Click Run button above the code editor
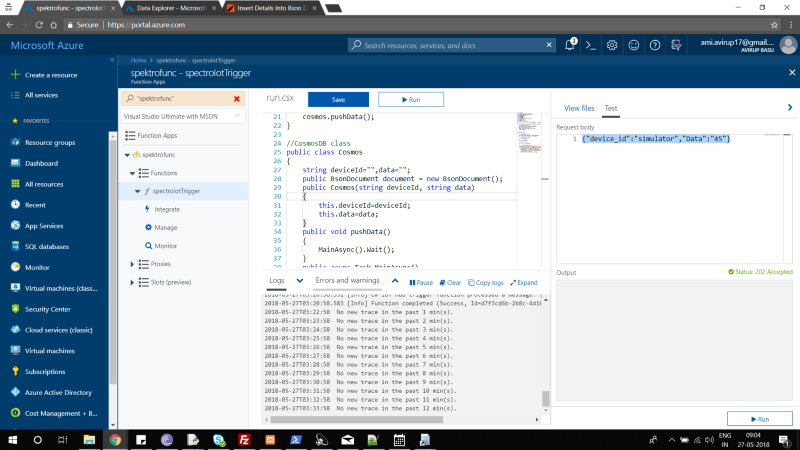This screenshot has height=450, width=800. pos(411,99)
